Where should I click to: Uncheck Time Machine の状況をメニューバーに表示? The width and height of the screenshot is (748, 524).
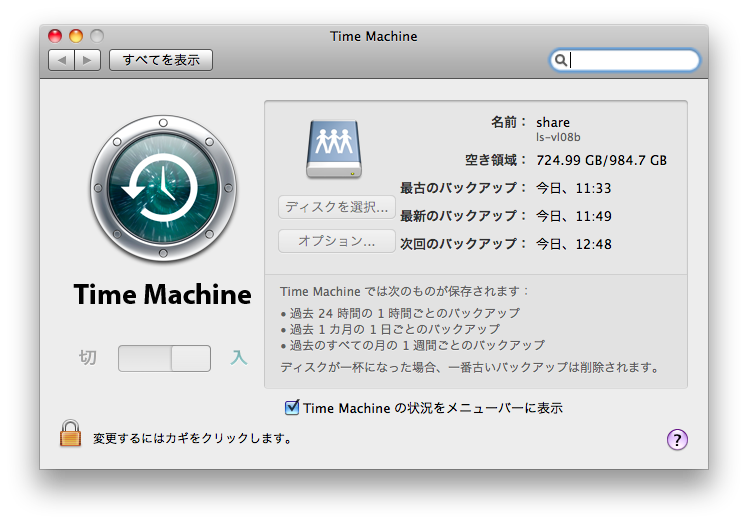[x=292, y=408]
